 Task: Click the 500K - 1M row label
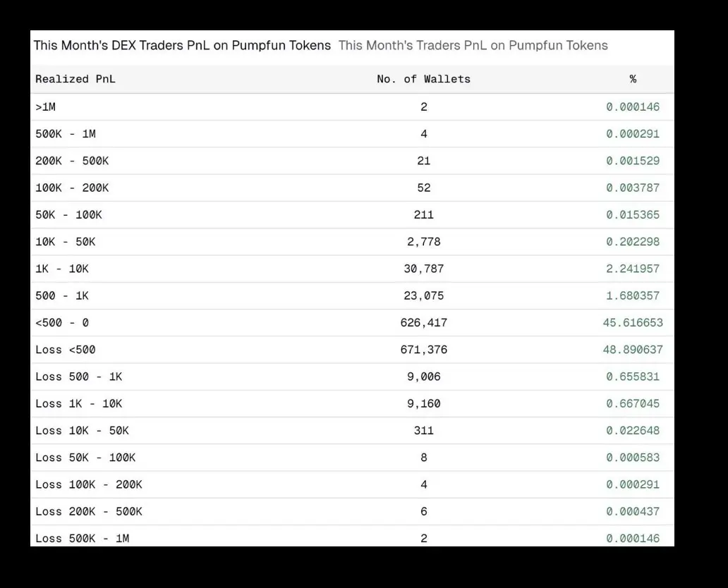coord(66,134)
